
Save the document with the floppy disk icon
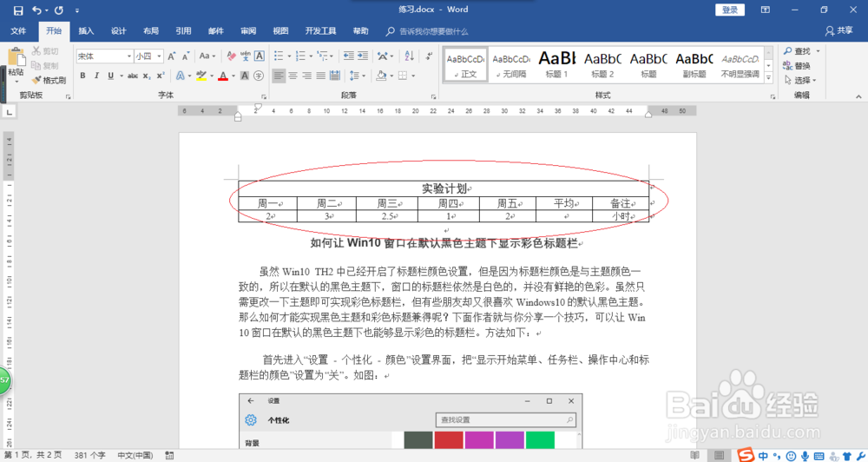tap(17, 10)
